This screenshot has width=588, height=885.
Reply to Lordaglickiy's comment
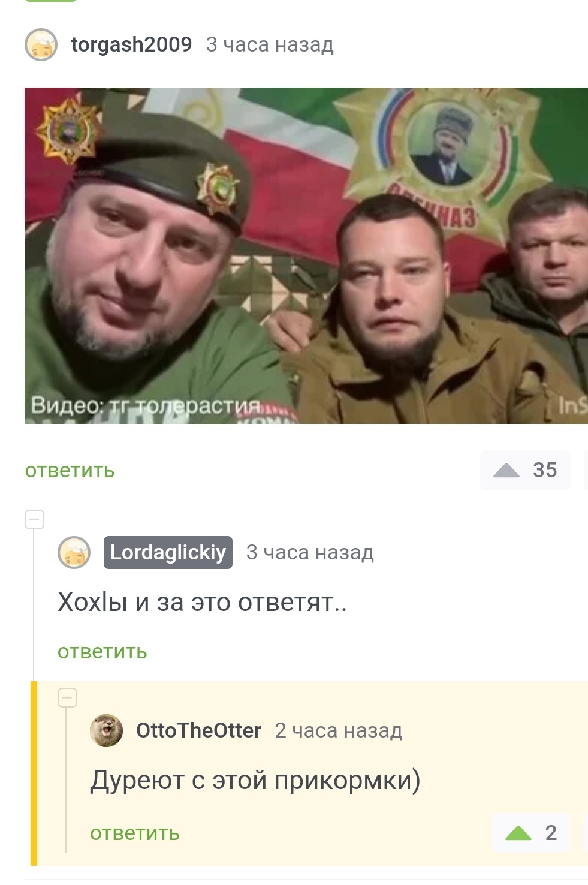point(102,652)
